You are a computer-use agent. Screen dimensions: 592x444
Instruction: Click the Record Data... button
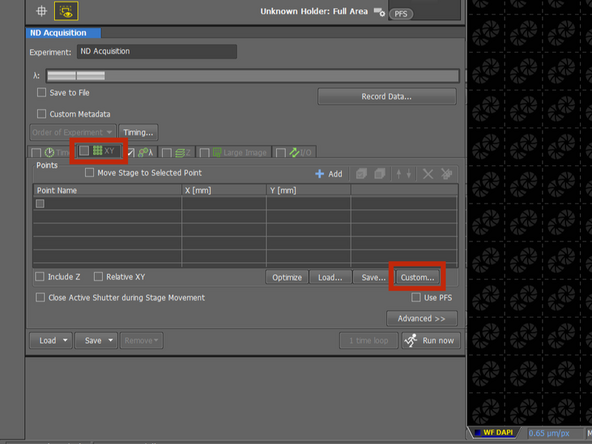point(387,97)
